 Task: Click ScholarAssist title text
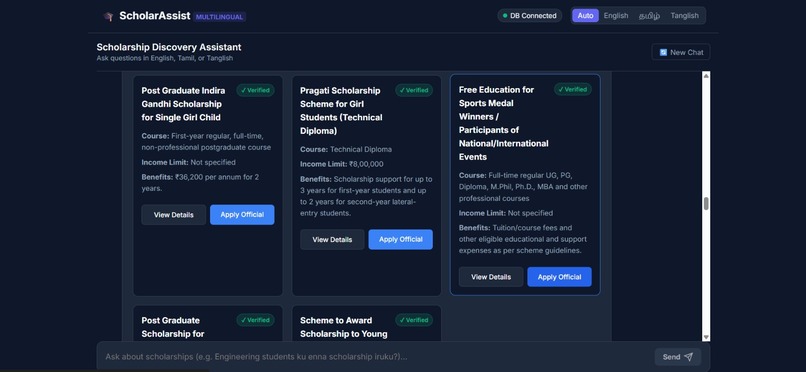[x=155, y=16]
